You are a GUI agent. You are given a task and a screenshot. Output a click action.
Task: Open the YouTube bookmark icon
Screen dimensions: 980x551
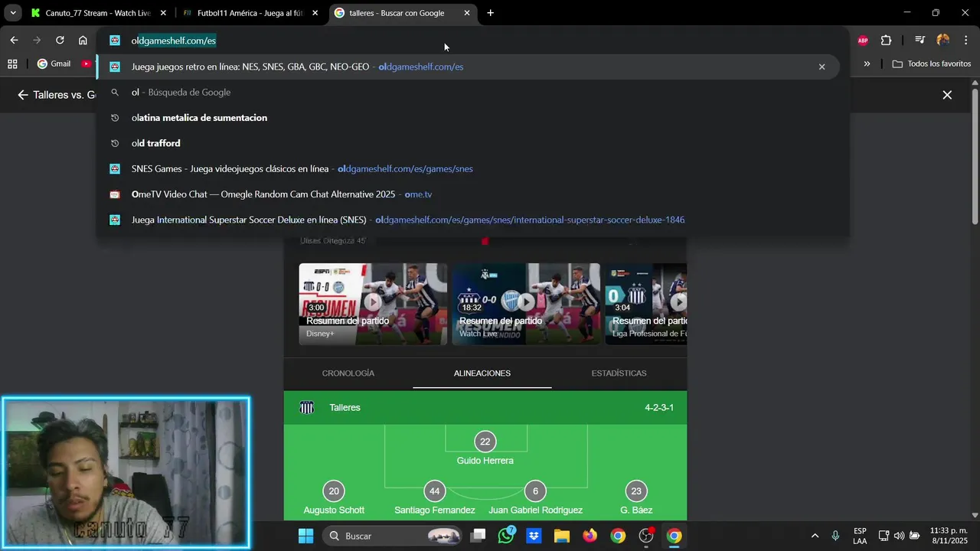(x=87, y=64)
